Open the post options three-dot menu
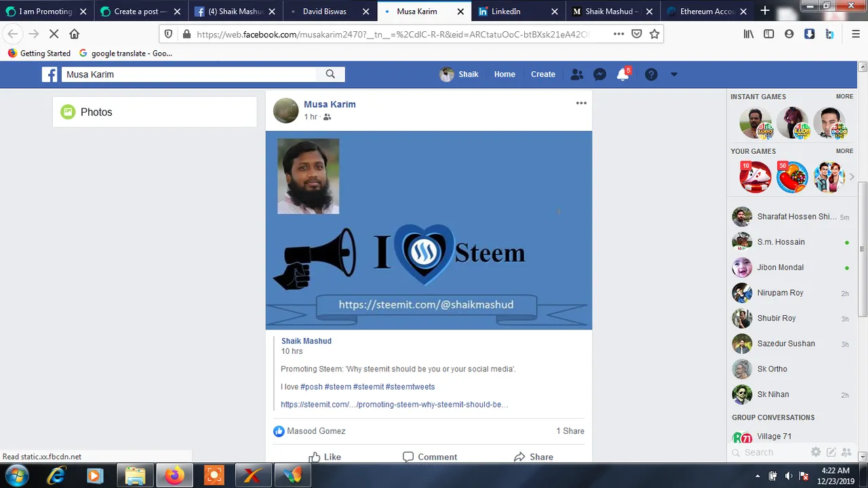Screen dimensions: 868x488 click(581, 103)
